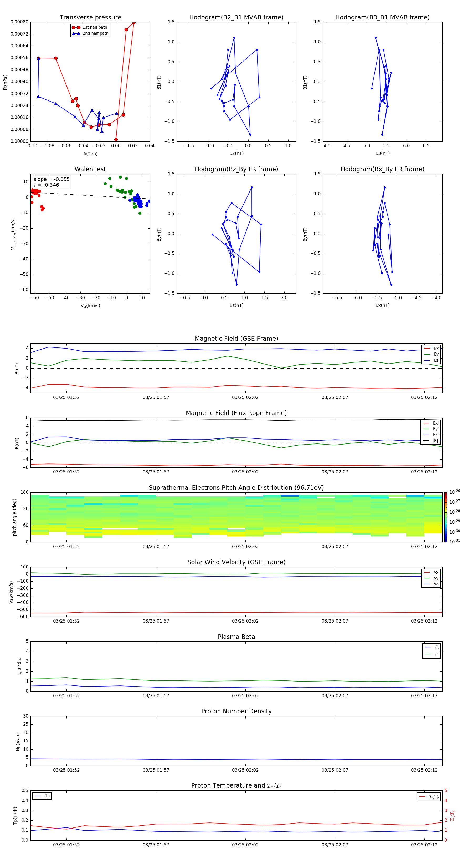Click "03/25 02:12" tick under Solar Wind Velocity
Image resolution: width=473 pixels, height=868 pixels.
pos(424,621)
